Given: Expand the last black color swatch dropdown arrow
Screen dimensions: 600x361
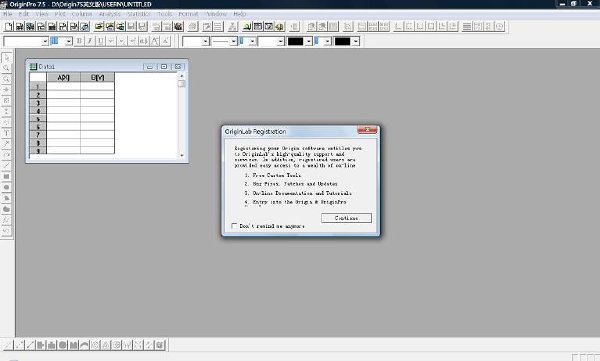Looking at the screenshot, I should click(355, 41).
